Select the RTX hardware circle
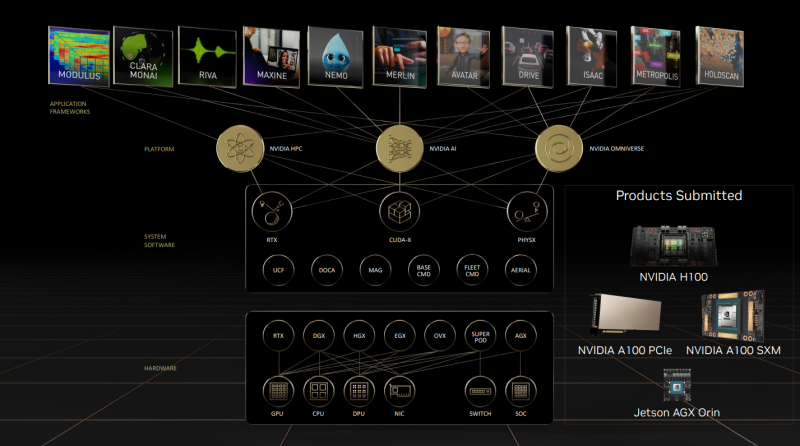This screenshot has height=446, width=800. coord(279,336)
